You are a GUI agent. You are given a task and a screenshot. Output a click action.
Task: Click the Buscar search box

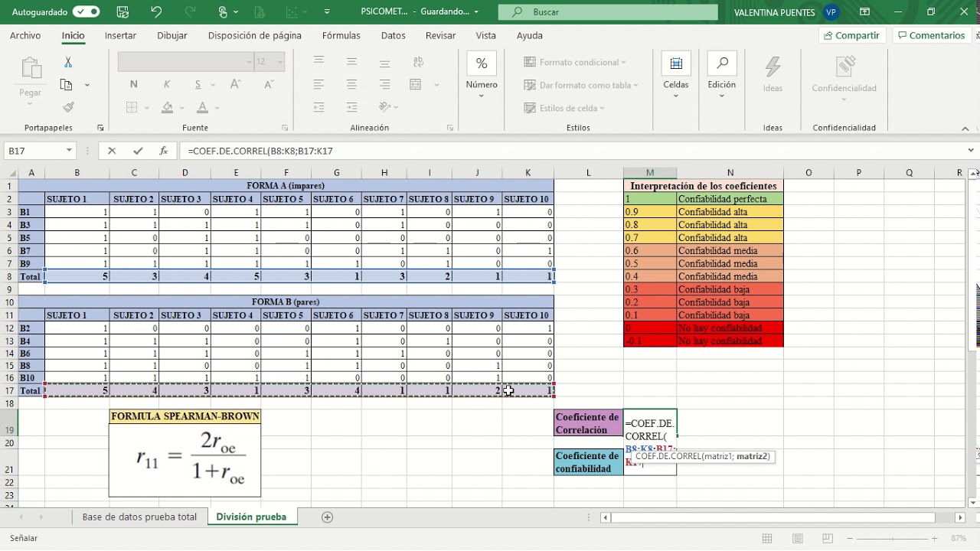608,12
